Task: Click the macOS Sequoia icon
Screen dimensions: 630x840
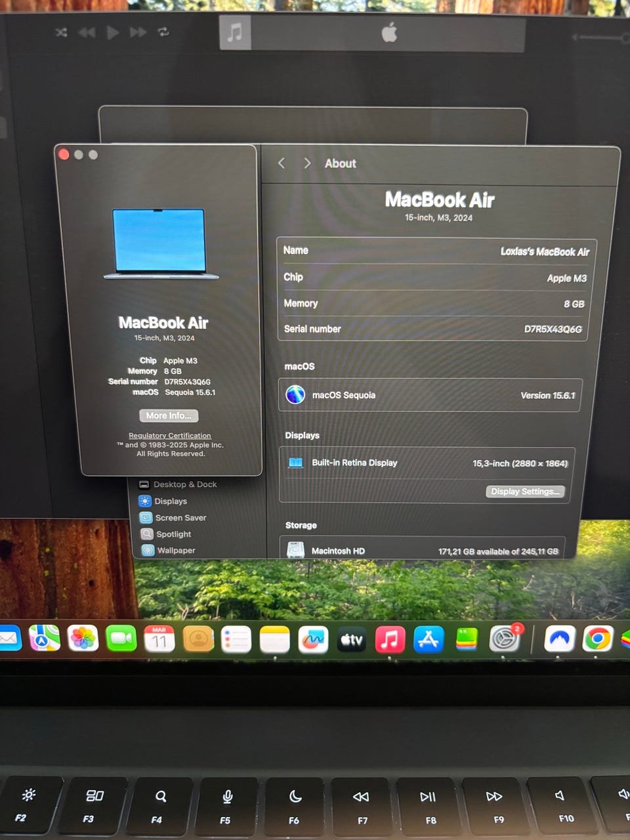Action: [295, 394]
